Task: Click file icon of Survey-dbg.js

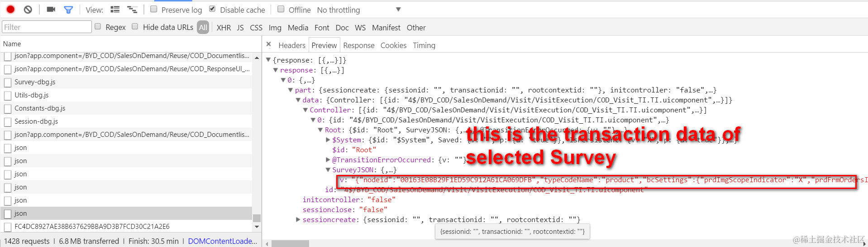Action: [7, 82]
